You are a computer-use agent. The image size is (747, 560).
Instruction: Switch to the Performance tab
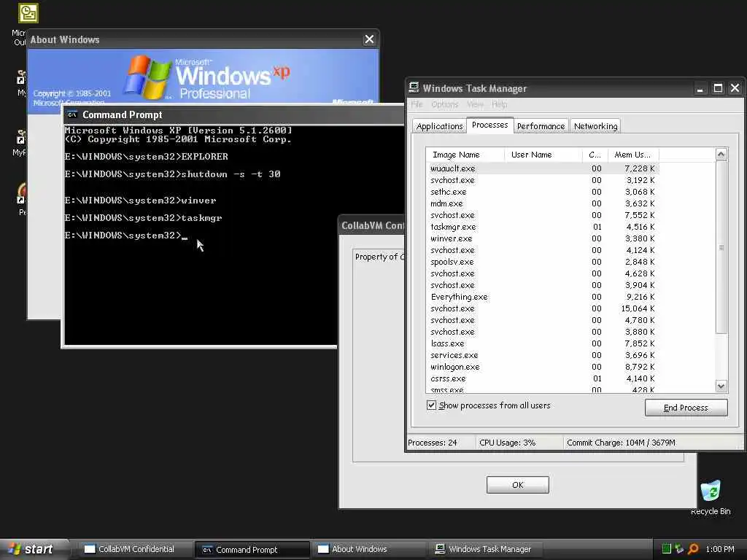point(541,126)
